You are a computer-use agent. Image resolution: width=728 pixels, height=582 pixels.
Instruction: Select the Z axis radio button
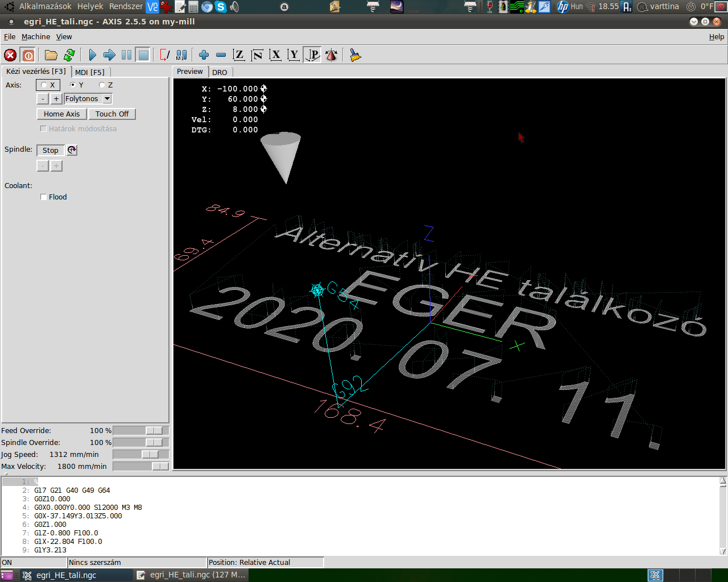tap(106, 85)
